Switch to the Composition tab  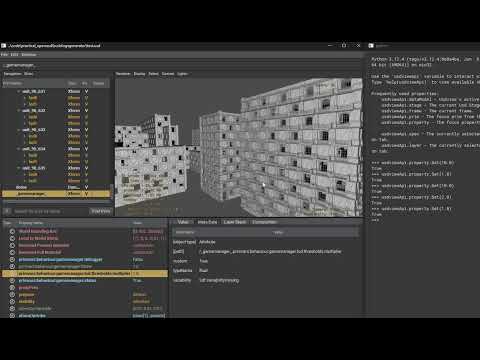[x=264, y=222]
